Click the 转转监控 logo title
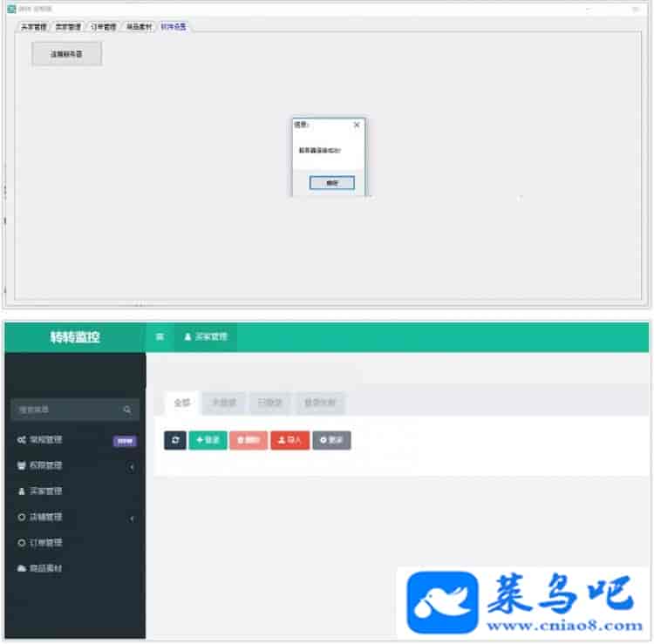The height and width of the screenshot is (644, 654). coord(75,336)
